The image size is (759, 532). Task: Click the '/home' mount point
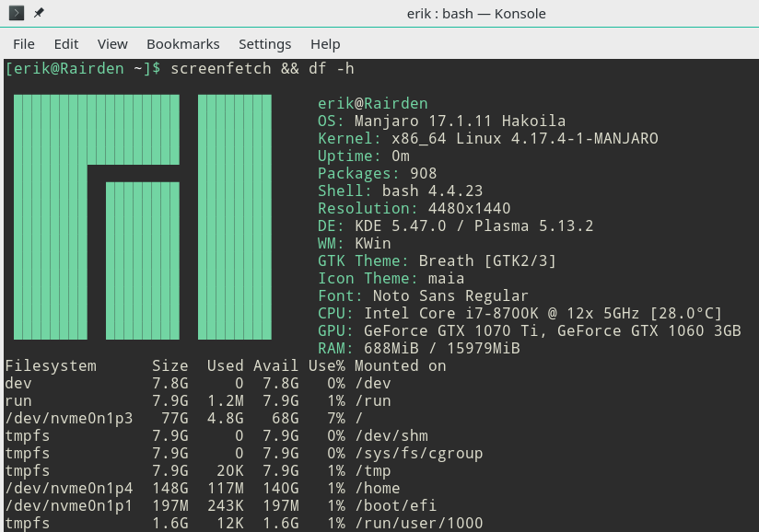point(377,488)
